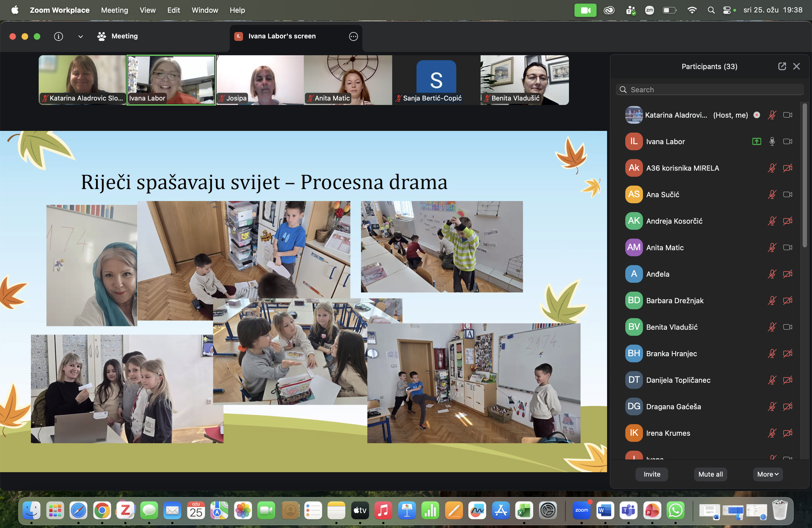Open the Meeting menu in menu bar
The width and height of the screenshot is (812, 528).
(115, 10)
